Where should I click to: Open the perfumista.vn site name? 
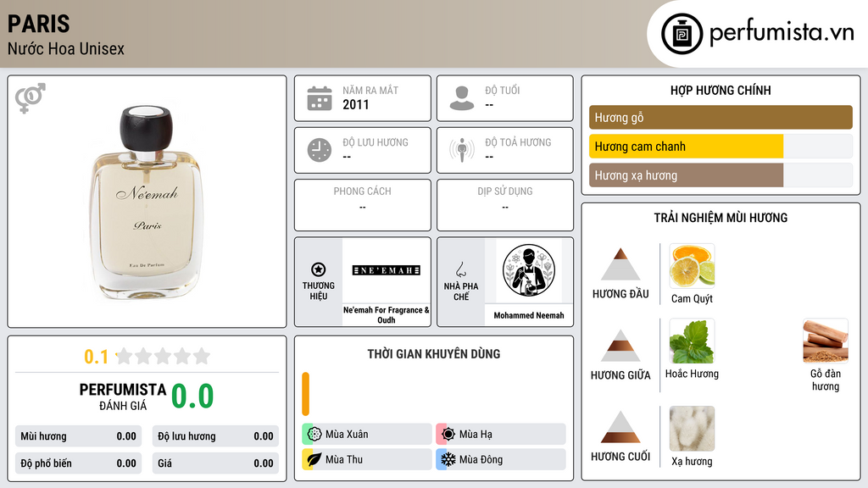[x=782, y=33]
